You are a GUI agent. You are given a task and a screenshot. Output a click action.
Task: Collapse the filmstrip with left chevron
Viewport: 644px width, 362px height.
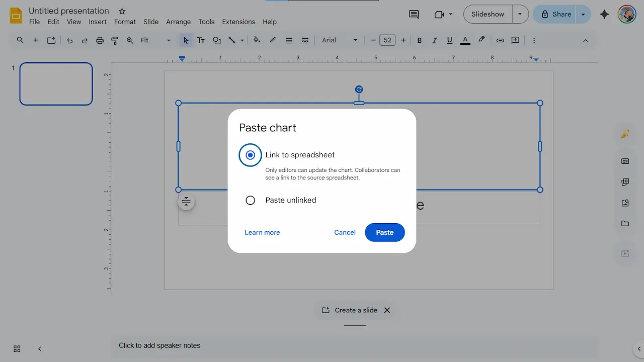pyautogui.click(x=40, y=348)
